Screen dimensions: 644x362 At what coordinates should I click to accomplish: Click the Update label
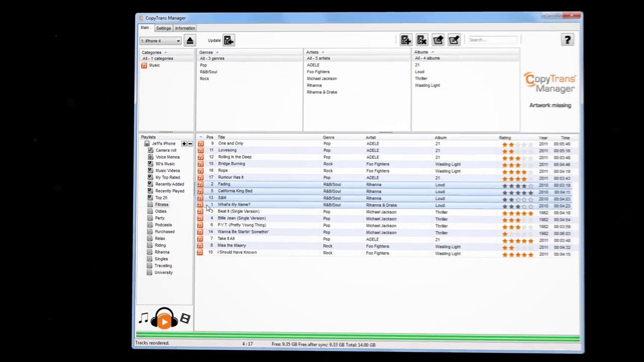point(214,41)
